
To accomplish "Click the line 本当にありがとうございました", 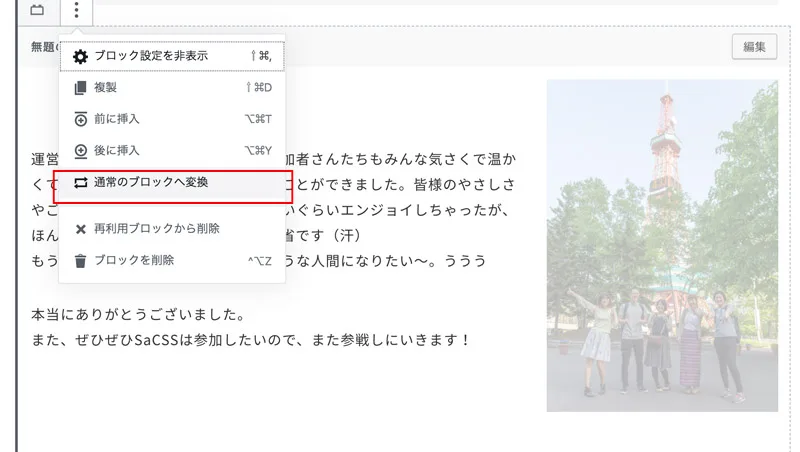I will click(x=139, y=314).
